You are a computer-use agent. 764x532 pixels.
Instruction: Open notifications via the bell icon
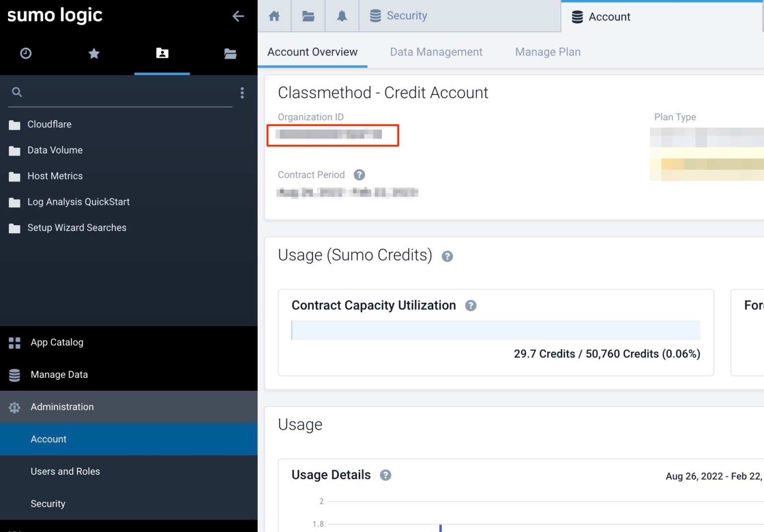(x=342, y=15)
